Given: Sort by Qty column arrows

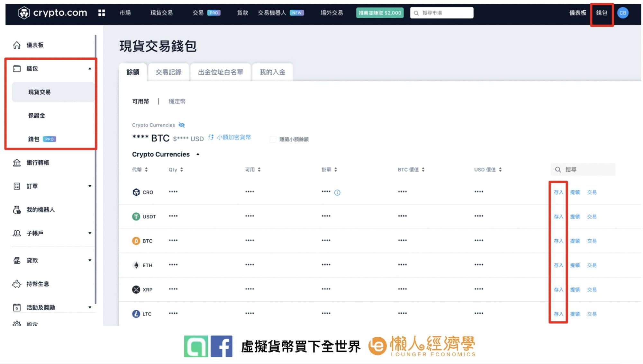Looking at the screenshot, I should click(182, 169).
